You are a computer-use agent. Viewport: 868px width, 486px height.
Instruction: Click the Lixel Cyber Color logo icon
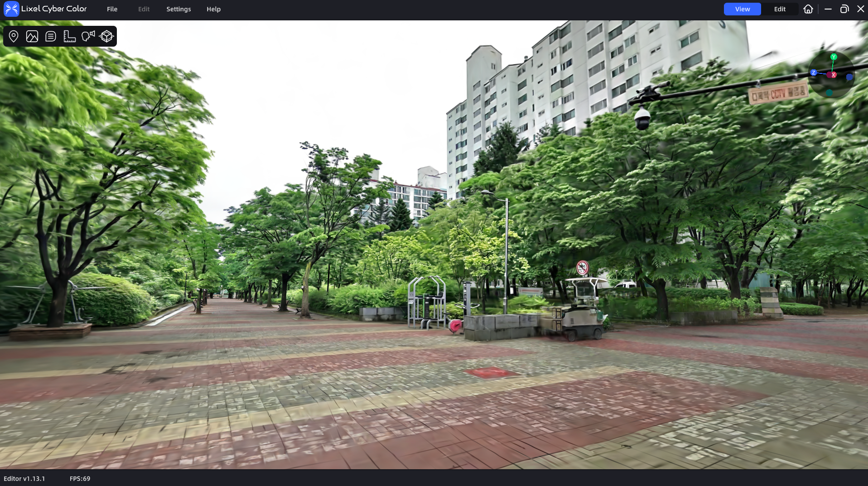click(11, 9)
